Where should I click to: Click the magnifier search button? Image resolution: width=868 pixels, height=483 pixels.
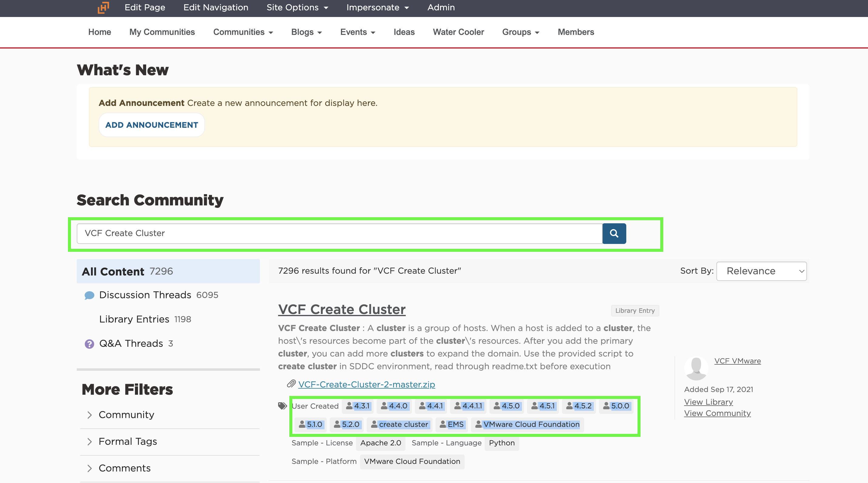[x=614, y=233]
